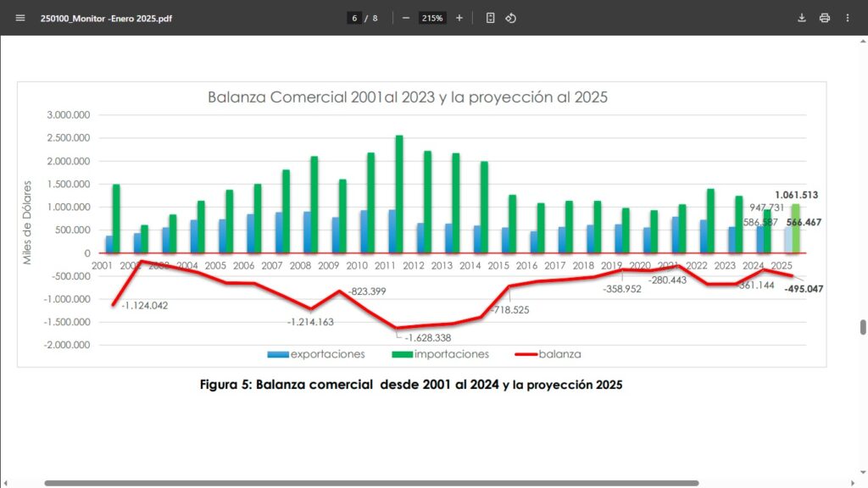Click the scroll right arrow
868x488 pixels.
[853, 483]
